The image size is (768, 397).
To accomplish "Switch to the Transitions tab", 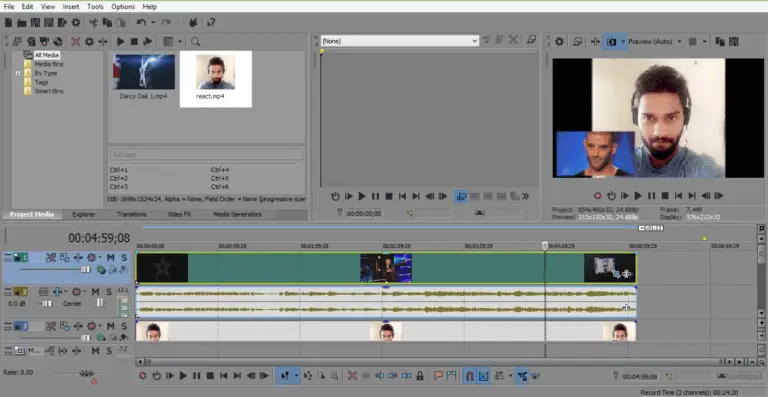I will 131,214.
